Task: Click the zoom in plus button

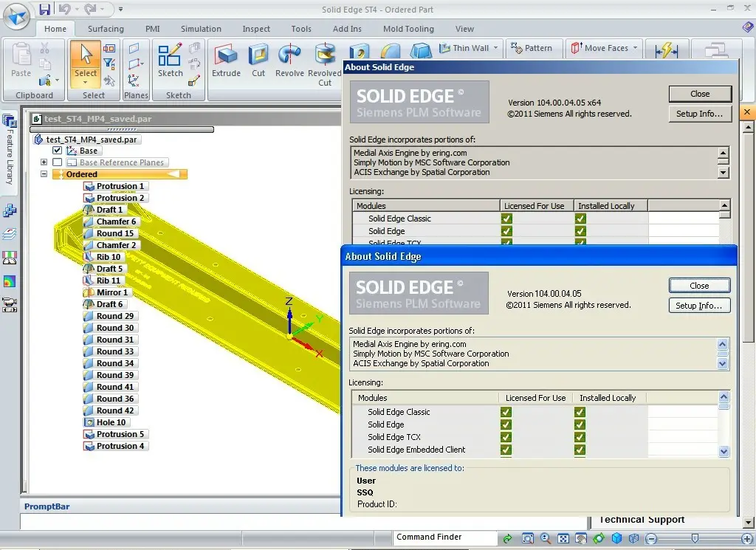Action: (747, 538)
